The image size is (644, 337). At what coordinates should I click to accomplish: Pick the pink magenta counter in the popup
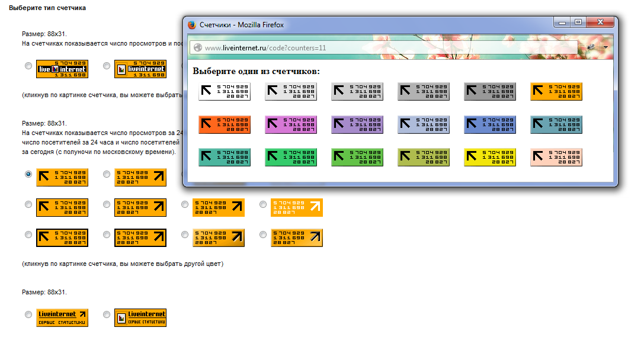291,125
